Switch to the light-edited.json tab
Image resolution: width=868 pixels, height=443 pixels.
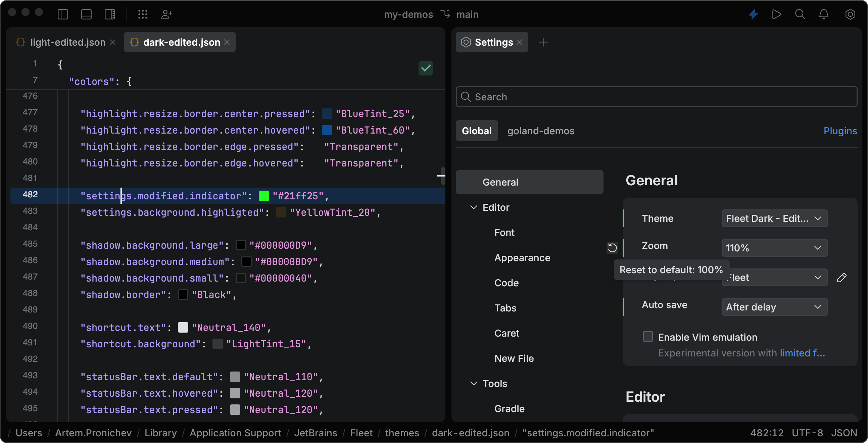(x=67, y=42)
